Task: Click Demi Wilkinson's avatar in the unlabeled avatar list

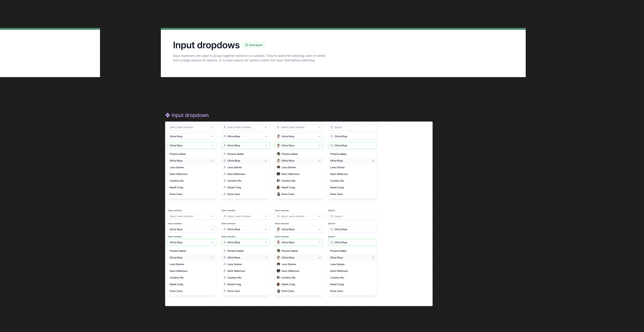Action: (278, 174)
